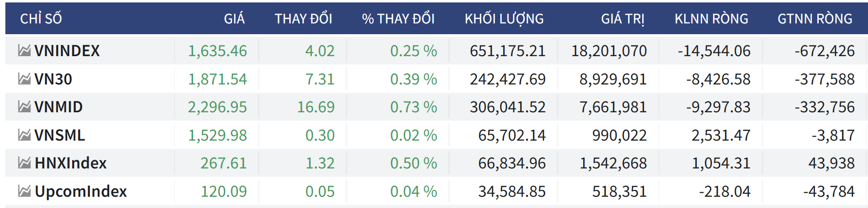Select the UpcomIndex index name
Screen dimensions: 868x208
point(81,191)
